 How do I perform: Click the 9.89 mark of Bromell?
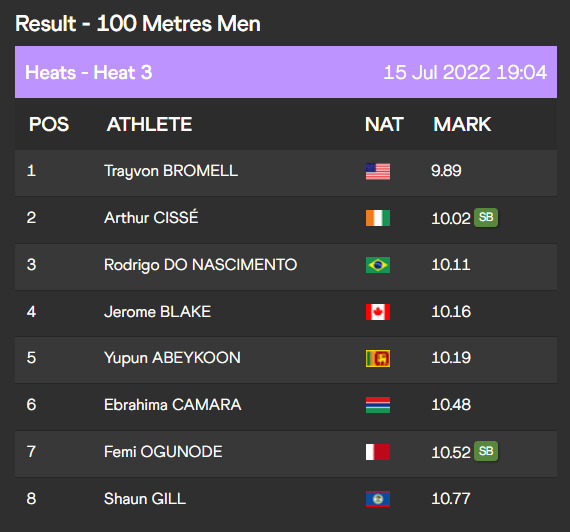[446, 171]
